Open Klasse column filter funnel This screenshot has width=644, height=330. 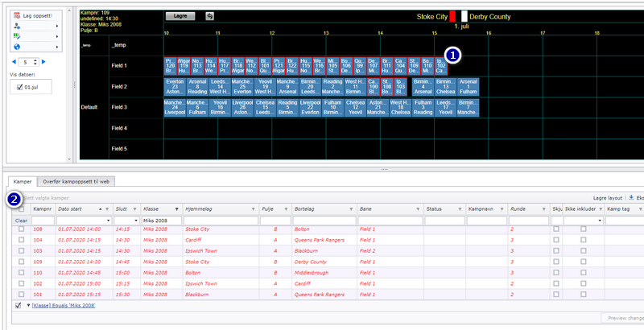pyautogui.click(x=177, y=209)
